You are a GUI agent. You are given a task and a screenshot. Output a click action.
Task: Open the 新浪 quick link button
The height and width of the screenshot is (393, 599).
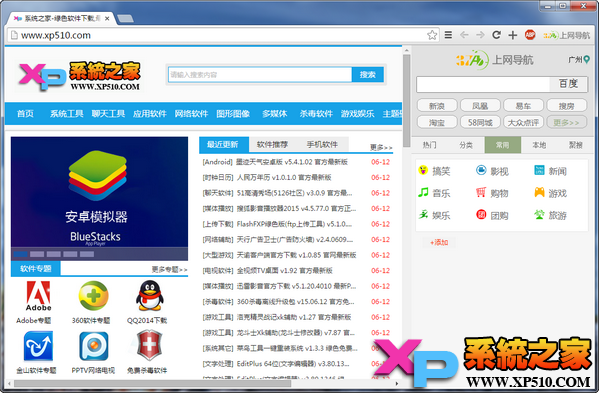[x=437, y=105]
